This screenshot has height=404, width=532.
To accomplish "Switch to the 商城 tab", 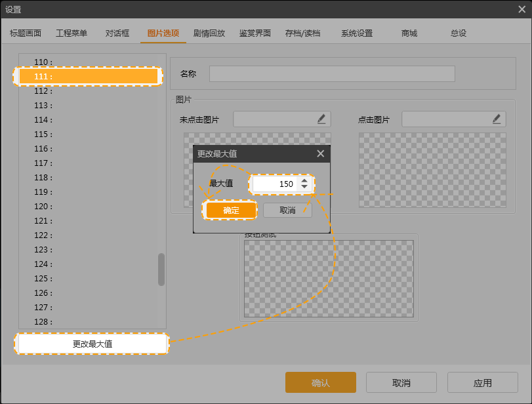I will (408, 31).
